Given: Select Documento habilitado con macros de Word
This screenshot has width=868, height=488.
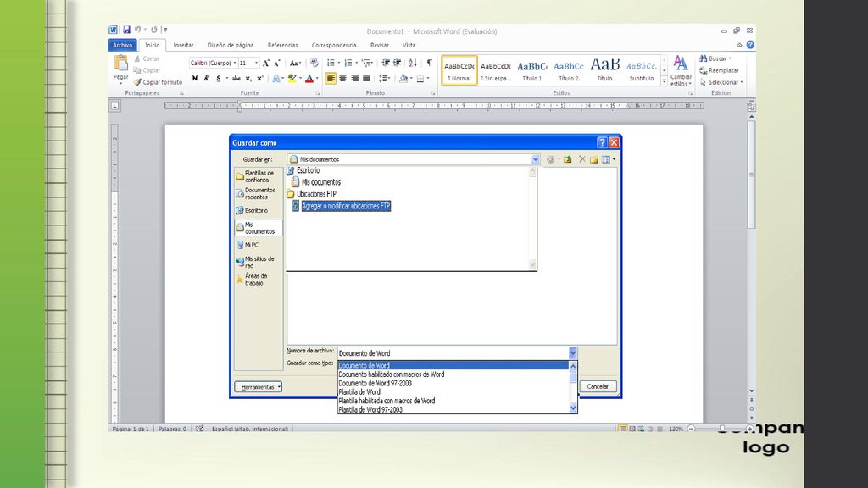Looking at the screenshot, I should click(392, 374).
